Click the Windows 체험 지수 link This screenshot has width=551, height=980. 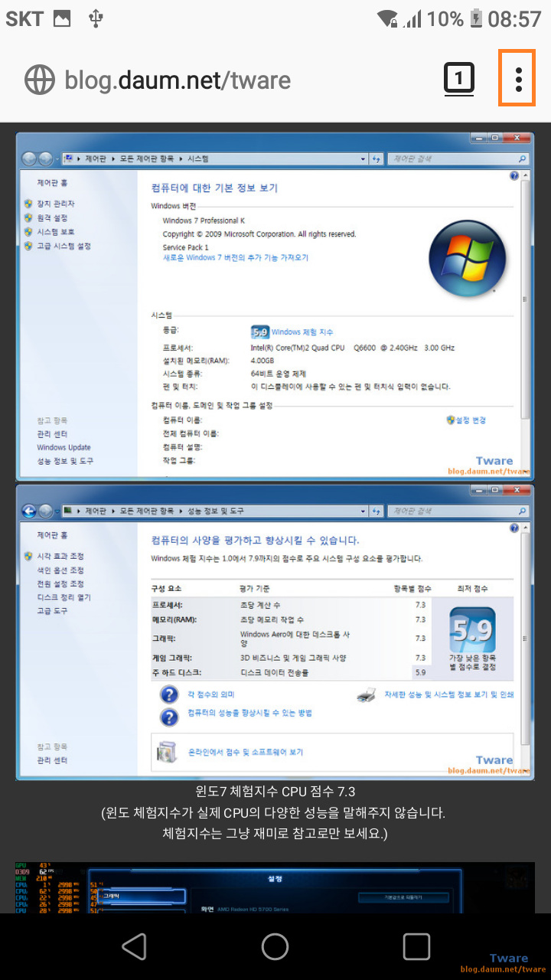click(x=302, y=332)
